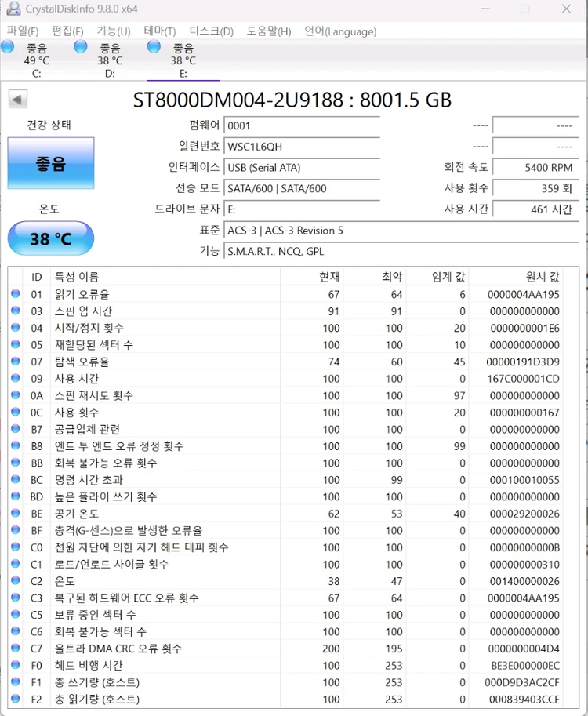Screen dimensions: 588x716
Task: Click the 회전 속도 value 5400 RPM
Action: coord(535,168)
